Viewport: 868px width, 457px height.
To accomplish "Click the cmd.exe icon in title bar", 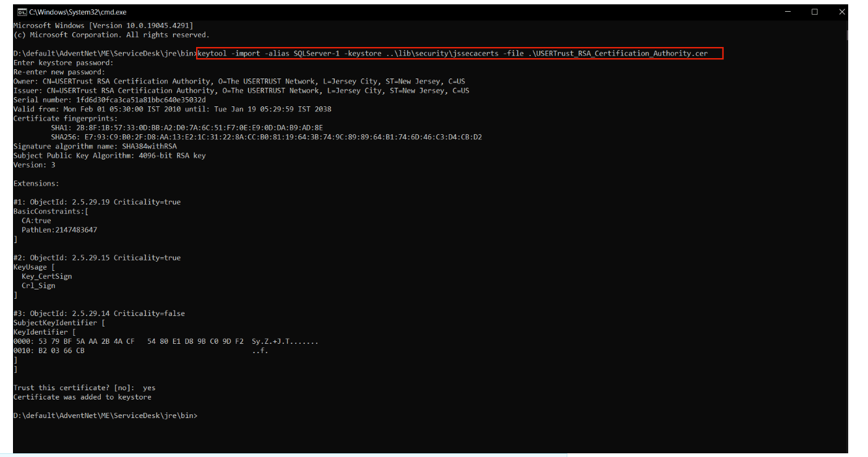I will pyautogui.click(x=22, y=12).
